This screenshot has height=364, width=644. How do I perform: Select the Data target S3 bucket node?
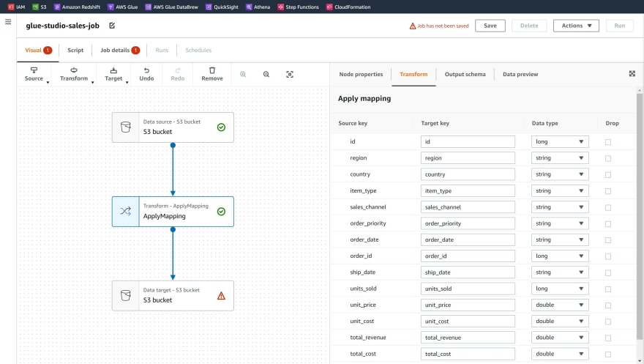click(173, 296)
